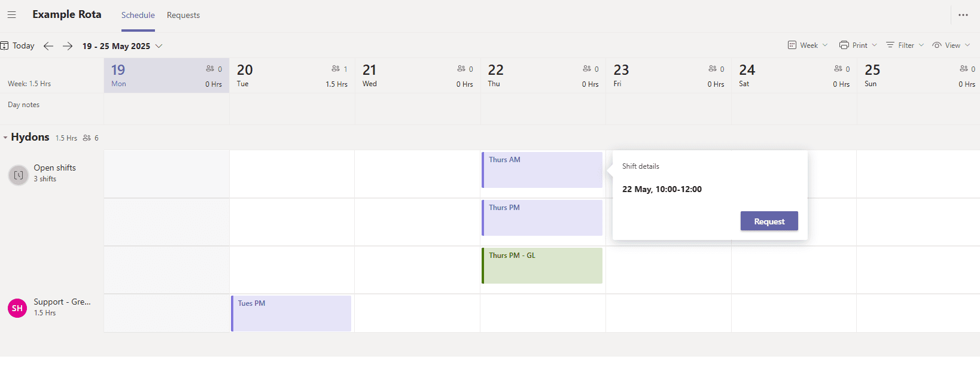Click the Today calendar icon

click(5, 46)
